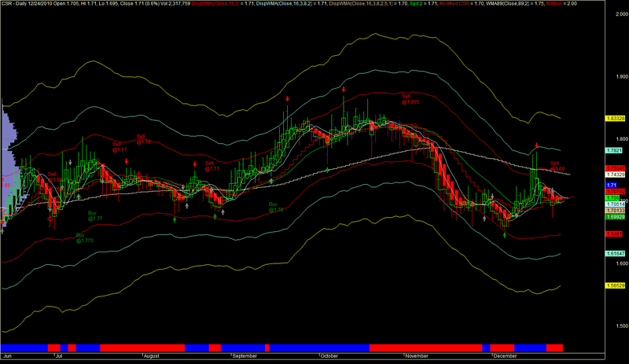Click the bright green 1.706 price label
Screen dimensions: 629x364
(612, 198)
